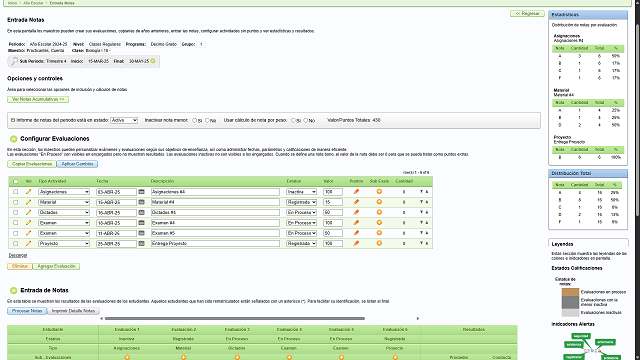The height and width of the screenshot is (360, 640).
Task: Check the Entrega Proyecto row checkbox
Action: [x=16, y=243]
